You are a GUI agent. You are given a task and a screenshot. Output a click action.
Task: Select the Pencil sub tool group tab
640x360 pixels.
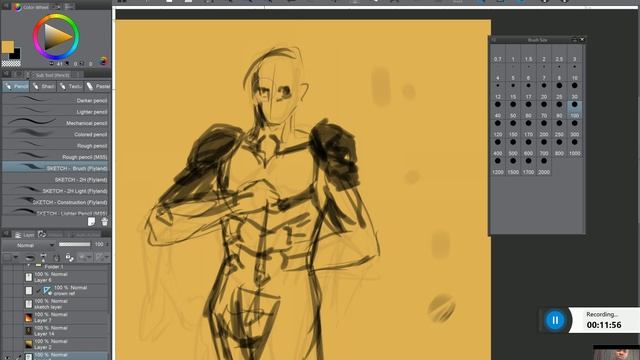16,86
